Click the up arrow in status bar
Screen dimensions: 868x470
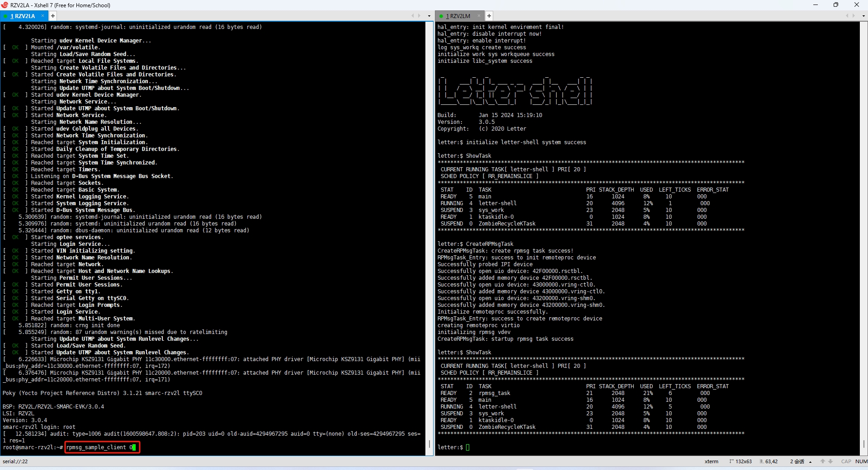(823, 461)
